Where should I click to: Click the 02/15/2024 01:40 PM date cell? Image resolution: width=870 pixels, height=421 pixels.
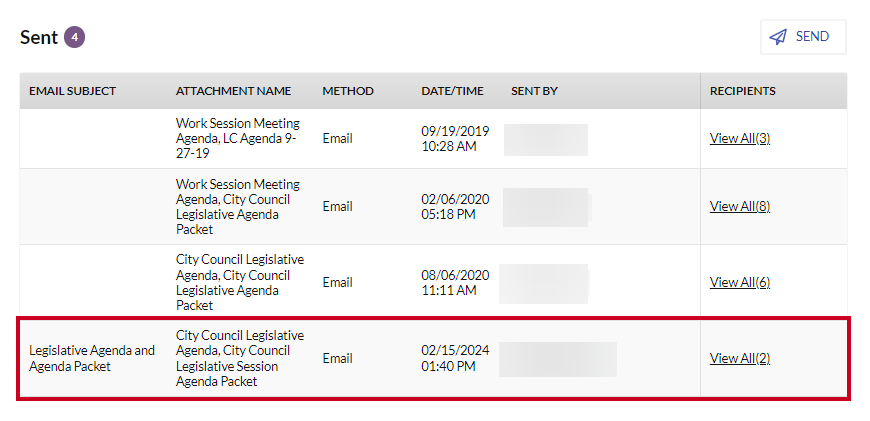(455, 358)
